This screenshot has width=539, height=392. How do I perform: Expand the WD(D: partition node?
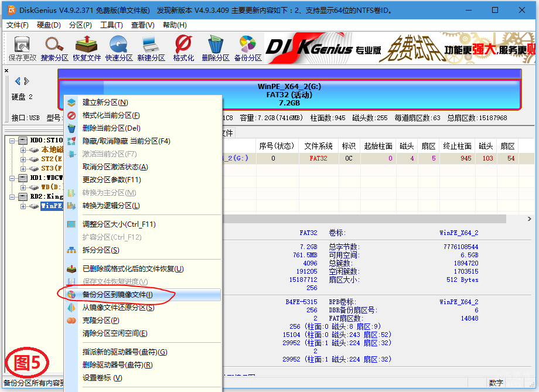[x=23, y=188]
